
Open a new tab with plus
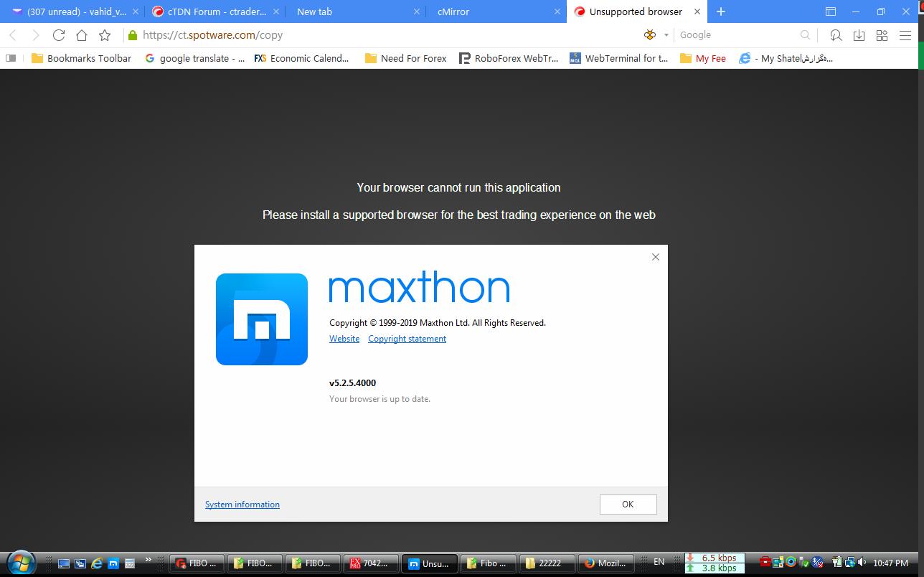(721, 11)
